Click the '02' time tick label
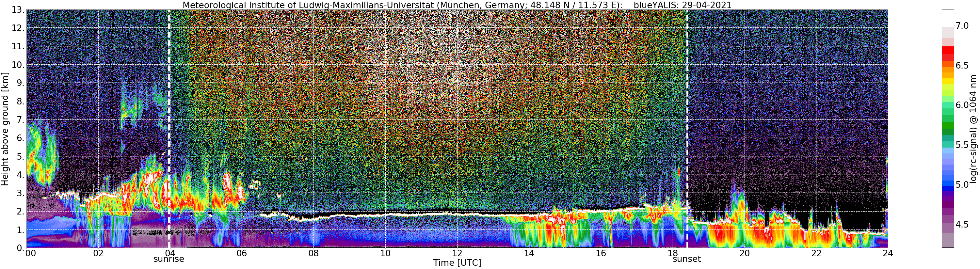980x269 pixels. (98, 253)
